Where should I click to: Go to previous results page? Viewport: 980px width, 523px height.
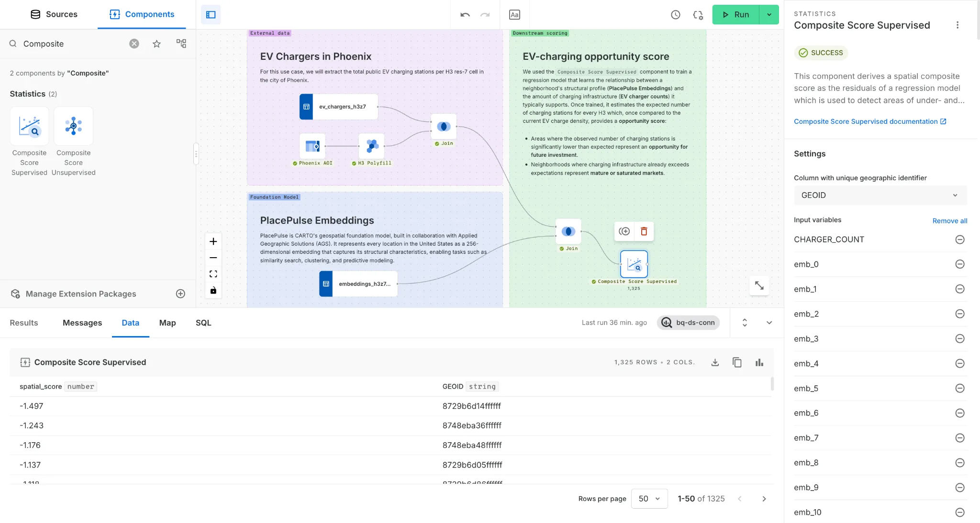(x=740, y=499)
